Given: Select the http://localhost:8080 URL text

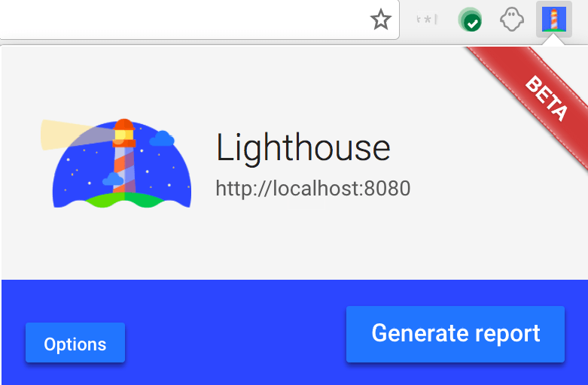Looking at the screenshot, I should coord(312,188).
